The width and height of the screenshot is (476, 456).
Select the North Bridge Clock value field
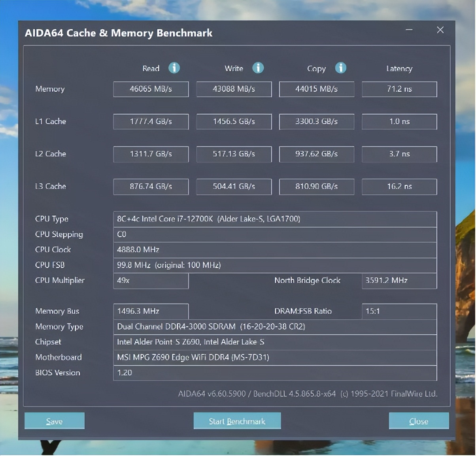pyautogui.click(x=399, y=281)
